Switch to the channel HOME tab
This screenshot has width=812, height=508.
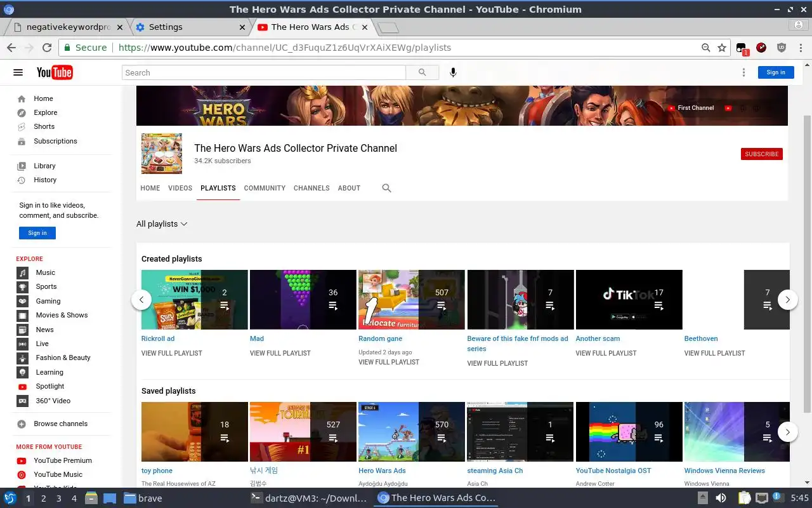click(150, 188)
